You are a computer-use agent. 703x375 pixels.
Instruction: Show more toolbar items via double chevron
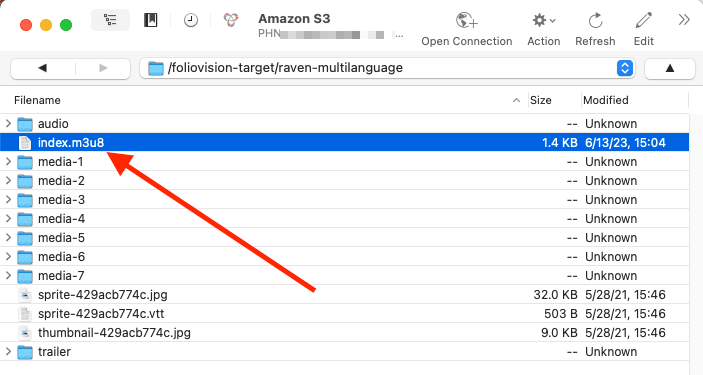(684, 20)
